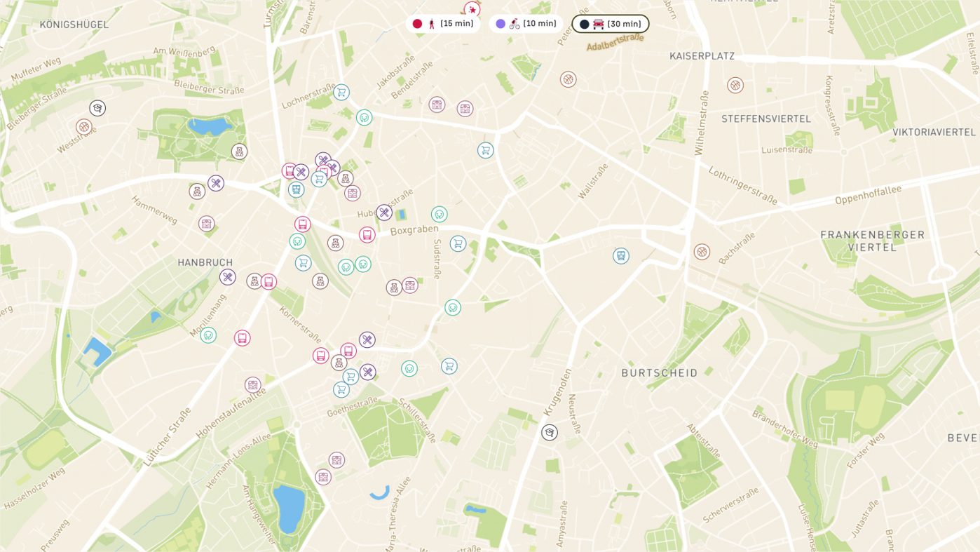Select the 30 min driving travel option
The height and width of the screenshot is (552, 980).
610,24
